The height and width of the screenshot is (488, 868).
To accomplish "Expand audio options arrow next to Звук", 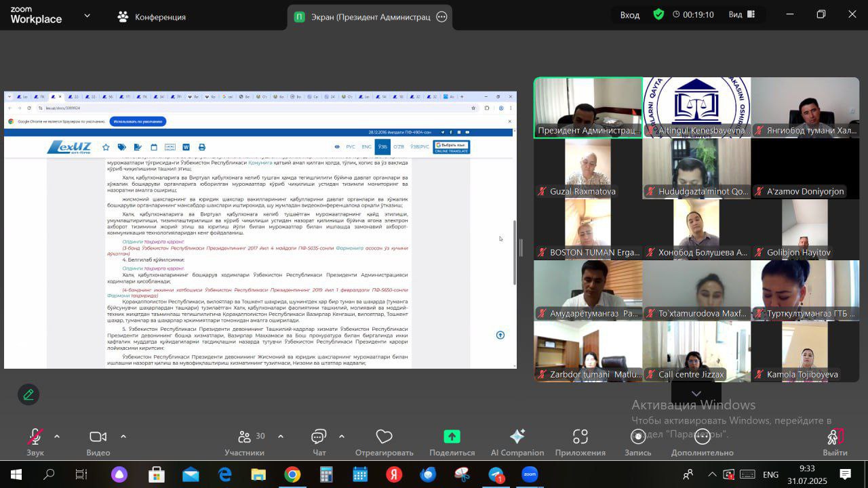I will (57, 436).
